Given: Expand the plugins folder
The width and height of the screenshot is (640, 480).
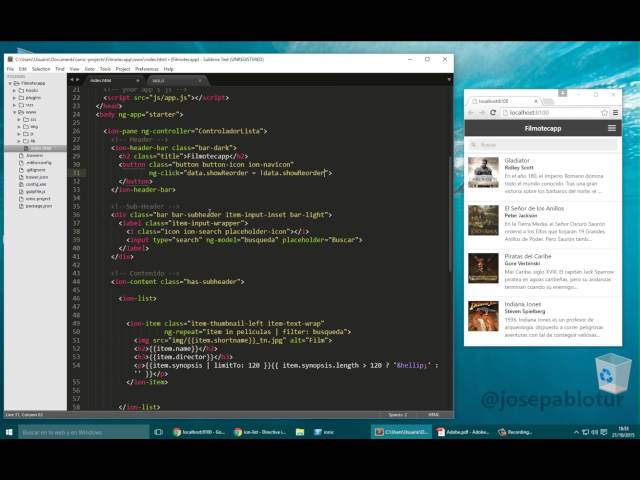Looking at the screenshot, I should click(x=15, y=98).
